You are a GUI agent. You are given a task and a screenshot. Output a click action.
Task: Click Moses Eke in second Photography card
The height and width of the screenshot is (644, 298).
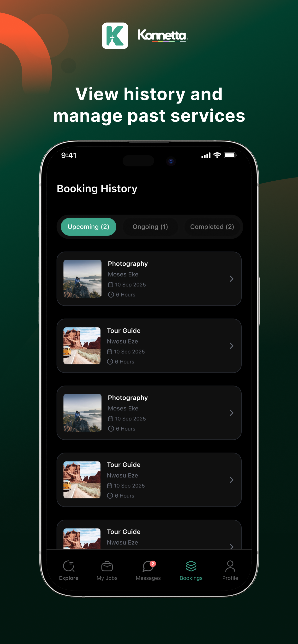pyautogui.click(x=123, y=408)
